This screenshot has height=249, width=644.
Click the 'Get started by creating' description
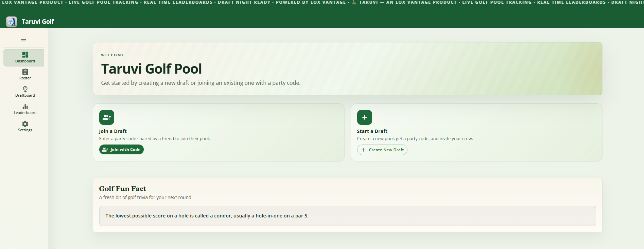[201, 83]
